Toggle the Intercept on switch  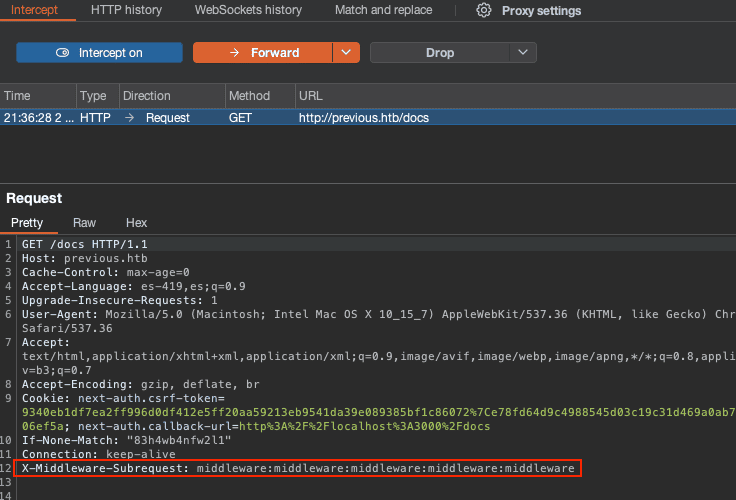(99, 53)
